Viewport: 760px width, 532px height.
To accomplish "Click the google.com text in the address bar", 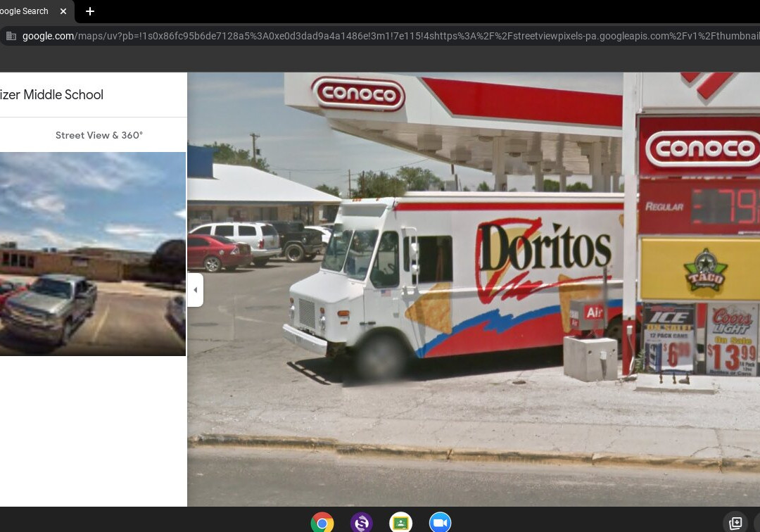I will pos(48,36).
